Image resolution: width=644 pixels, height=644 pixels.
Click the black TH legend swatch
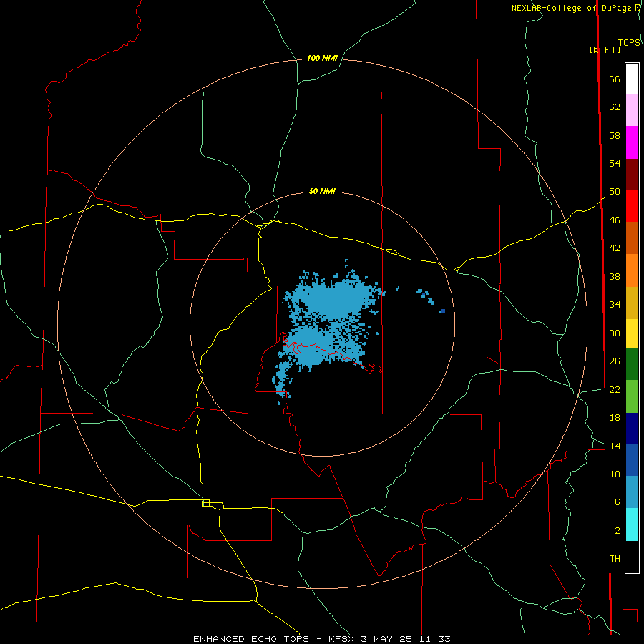[632, 557]
